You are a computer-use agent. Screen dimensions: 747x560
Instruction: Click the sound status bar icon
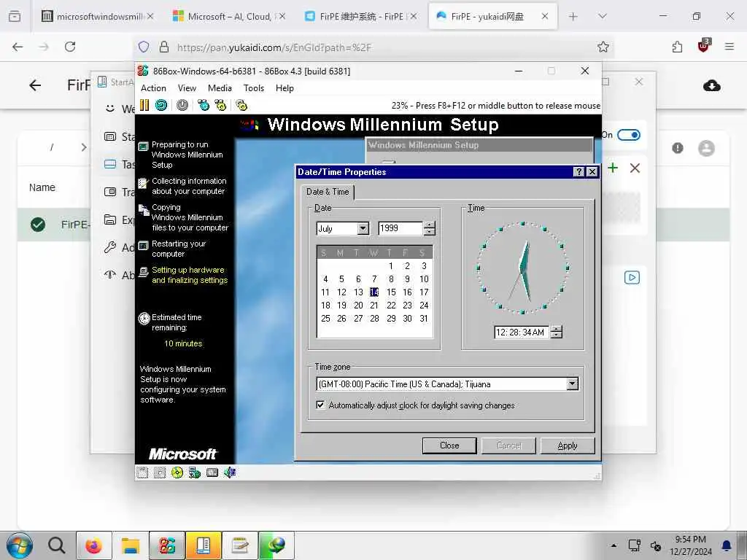coord(230,472)
